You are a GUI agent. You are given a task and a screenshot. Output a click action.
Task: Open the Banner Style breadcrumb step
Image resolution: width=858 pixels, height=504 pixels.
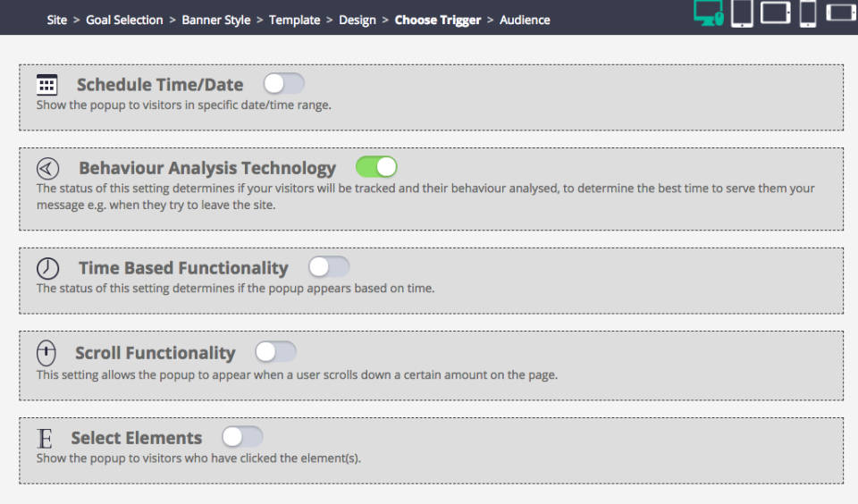coord(216,20)
